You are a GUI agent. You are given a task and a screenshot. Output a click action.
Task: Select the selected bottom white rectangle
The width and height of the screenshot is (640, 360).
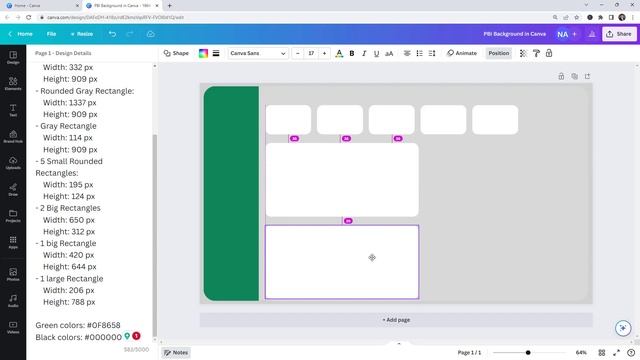click(x=342, y=262)
